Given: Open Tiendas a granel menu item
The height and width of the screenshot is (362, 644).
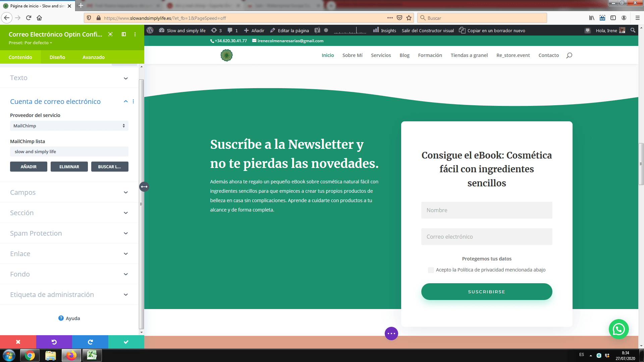Looking at the screenshot, I should tap(469, 55).
